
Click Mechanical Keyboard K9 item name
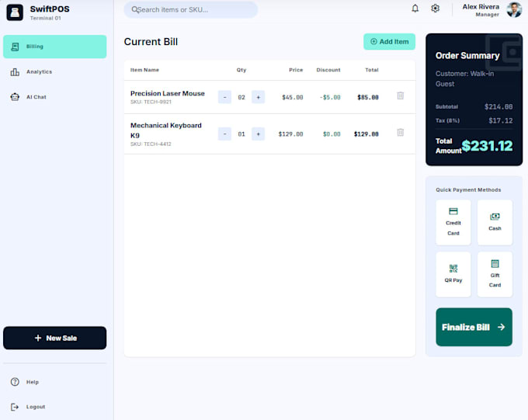coord(166,130)
